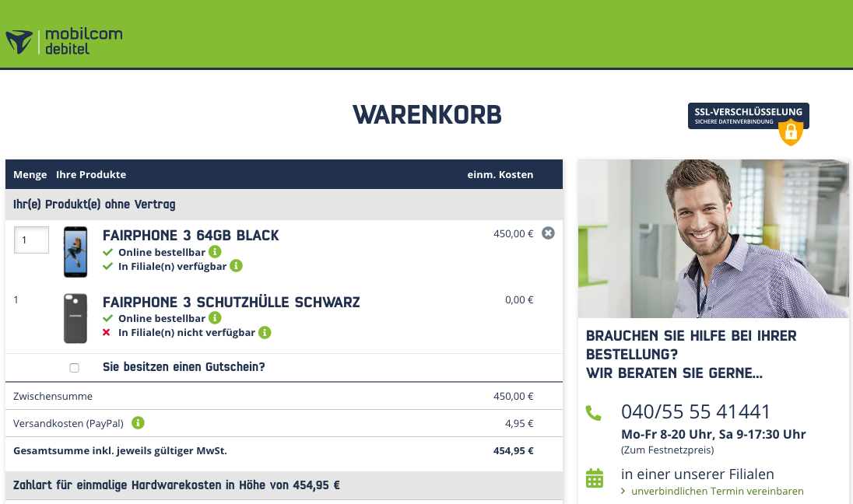Open the Fairphone 3 Schutzhülle Schwarz title
The image size is (853, 504).
[x=231, y=303]
